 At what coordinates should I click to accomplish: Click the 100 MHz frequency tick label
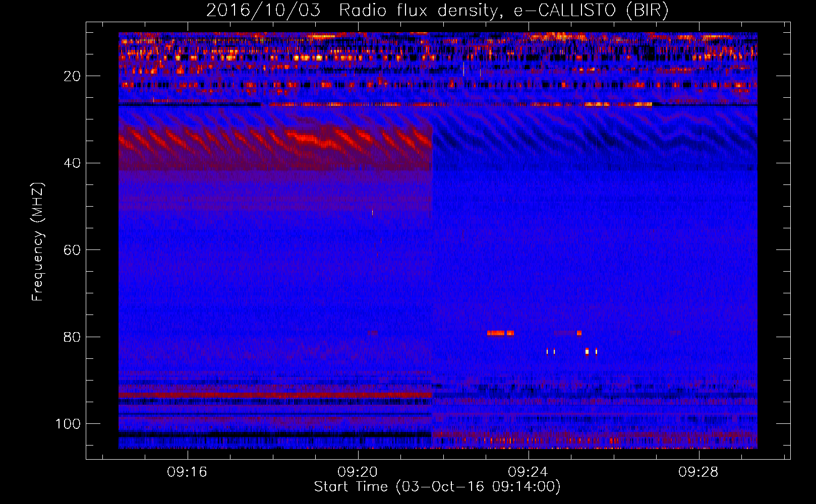(68, 424)
